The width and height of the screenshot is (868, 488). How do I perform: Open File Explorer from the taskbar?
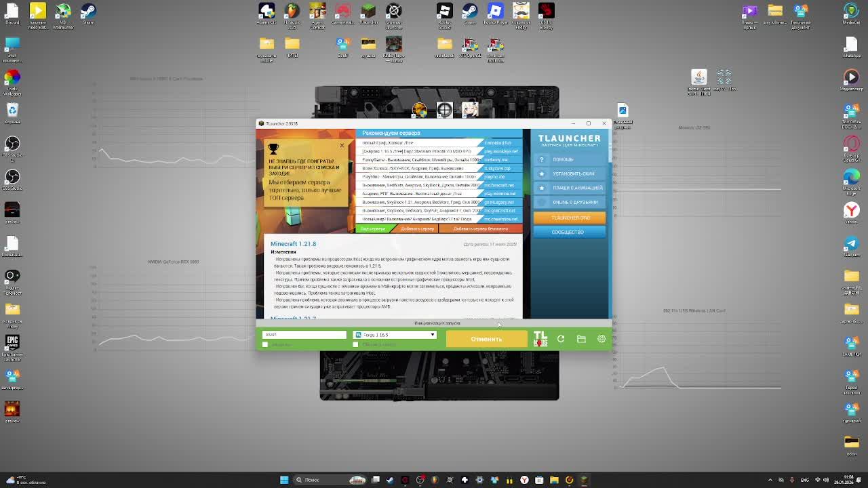[x=554, y=480]
